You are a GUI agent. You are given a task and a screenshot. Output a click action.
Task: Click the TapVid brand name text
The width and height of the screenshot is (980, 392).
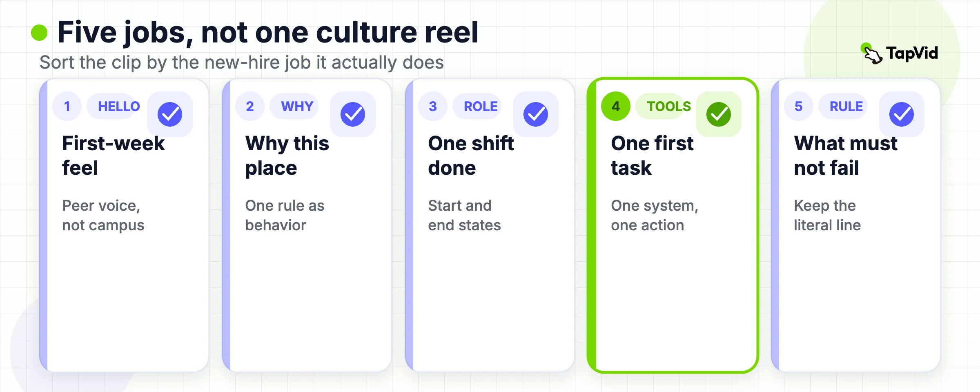[912, 53]
